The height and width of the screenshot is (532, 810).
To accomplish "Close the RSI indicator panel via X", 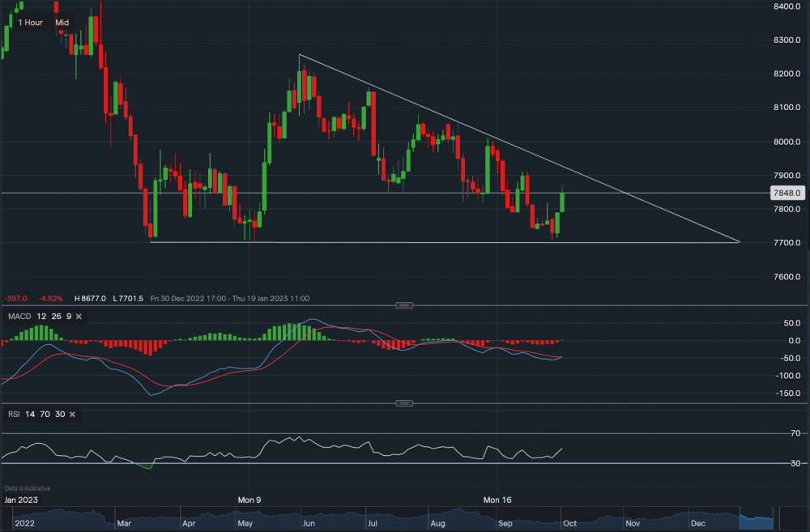I will 72,414.
